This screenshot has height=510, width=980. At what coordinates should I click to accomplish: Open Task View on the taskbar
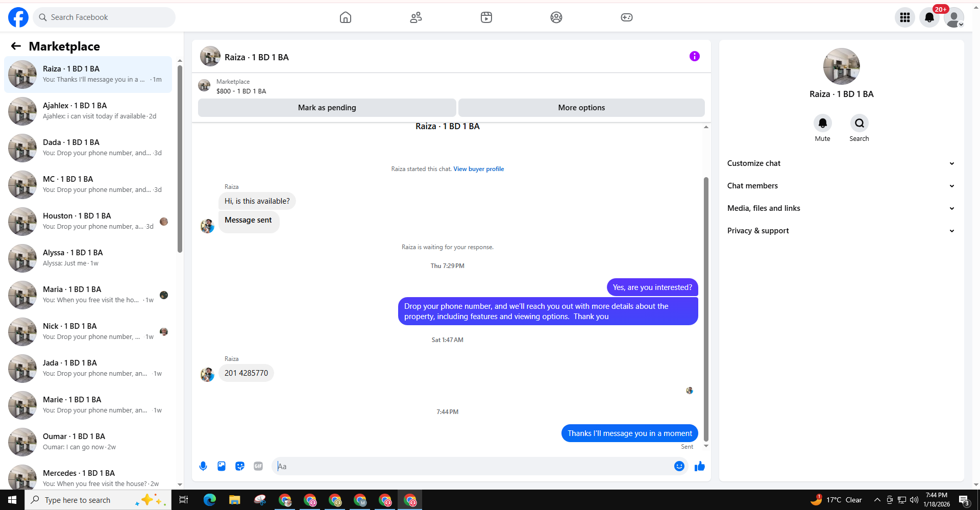(x=184, y=500)
